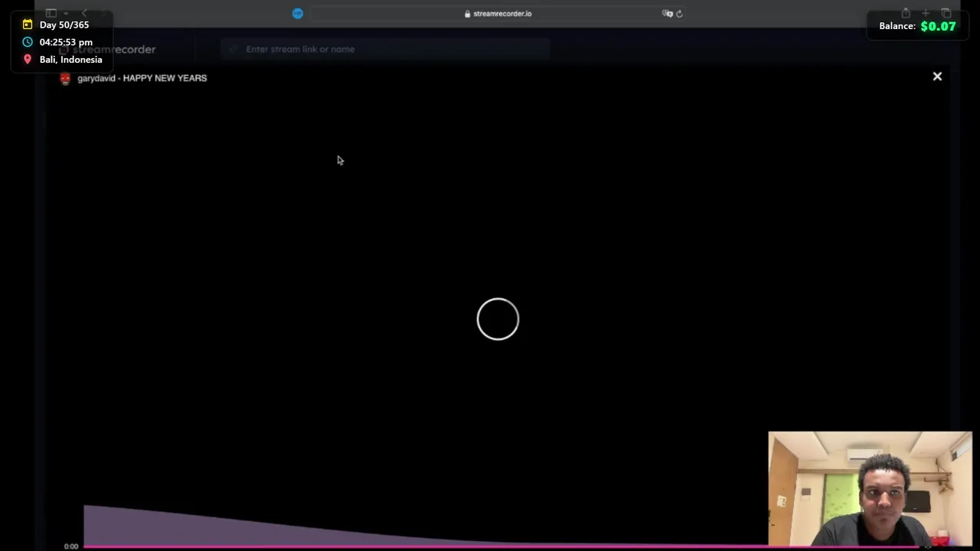Viewport: 980px width, 551px height.
Task: Click the blue extension icon left of address bar
Action: tap(298, 14)
